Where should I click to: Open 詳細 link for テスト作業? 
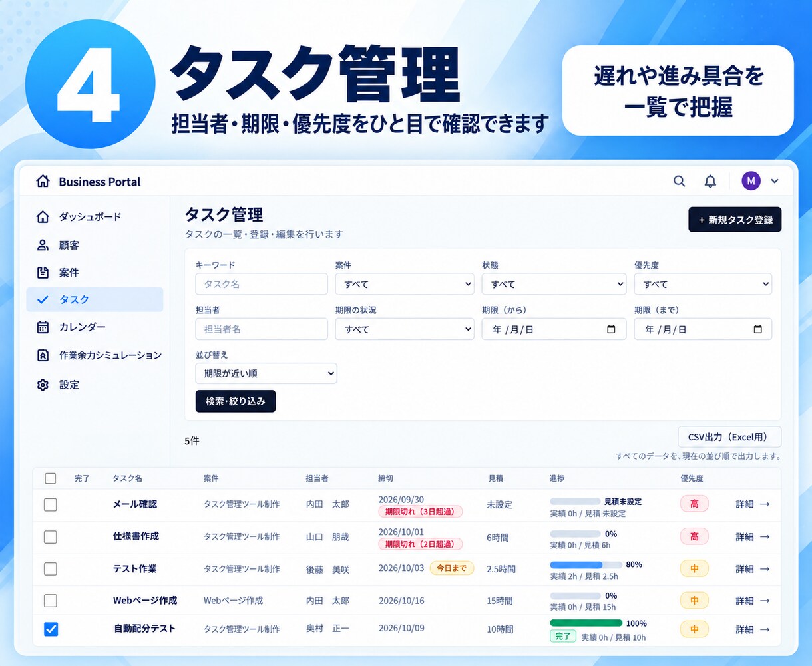(x=753, y=569)
